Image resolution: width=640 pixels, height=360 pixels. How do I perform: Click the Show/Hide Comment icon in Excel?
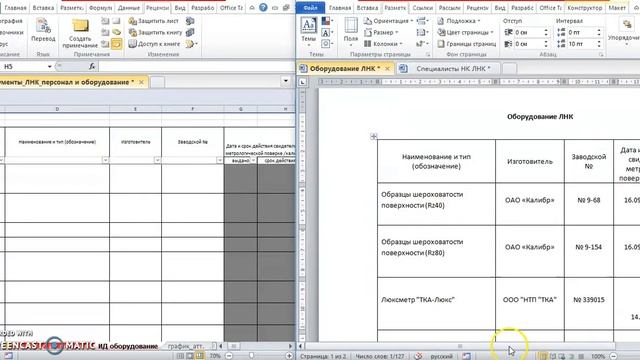tap(116, 21)
